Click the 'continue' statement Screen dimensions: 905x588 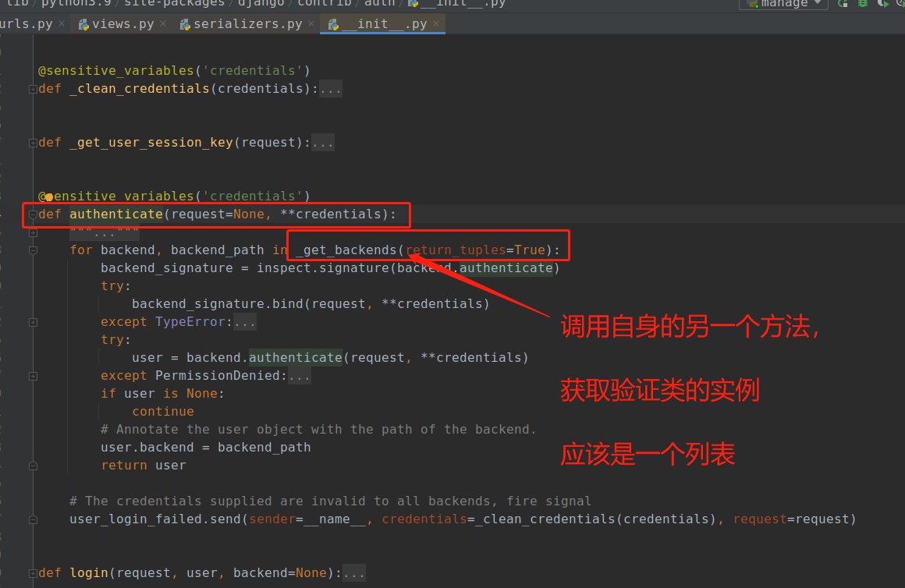click(163, 412)
